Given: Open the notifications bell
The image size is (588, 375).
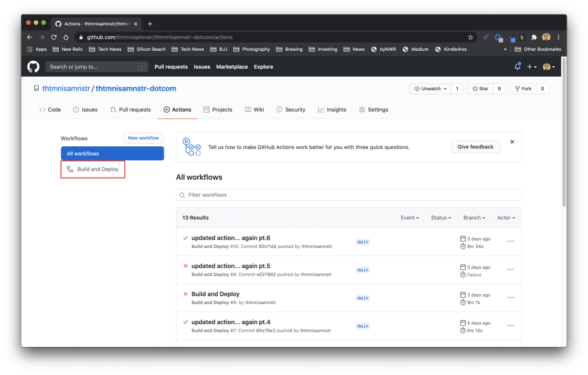Looking at the screenshot, I should (x=517, y=67).
